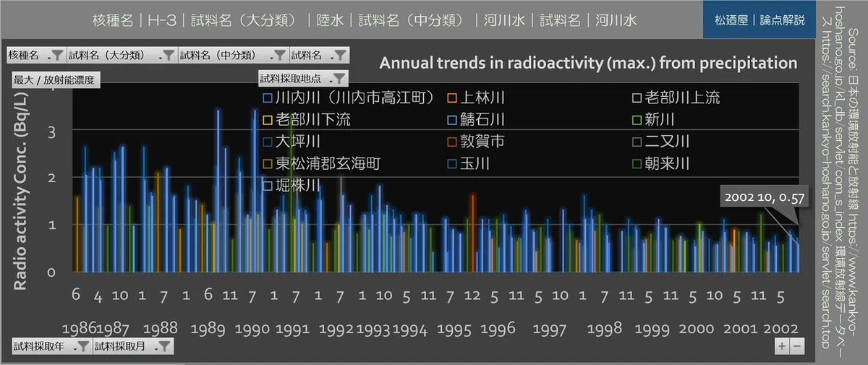Screen dimensions: 868x365
Task: Collapse the chart field with minus button
Action: coord(796,346)
